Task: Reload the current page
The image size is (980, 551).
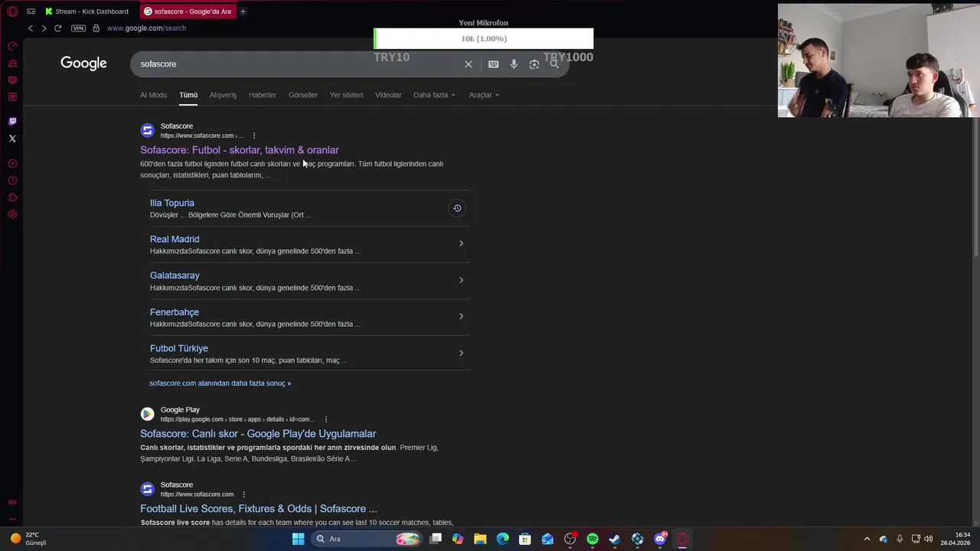Action: (x=57, y=28)
